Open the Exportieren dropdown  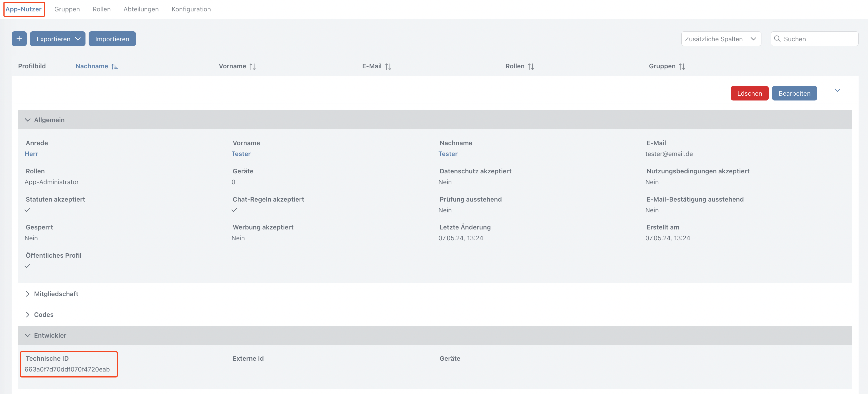(58, 39)
